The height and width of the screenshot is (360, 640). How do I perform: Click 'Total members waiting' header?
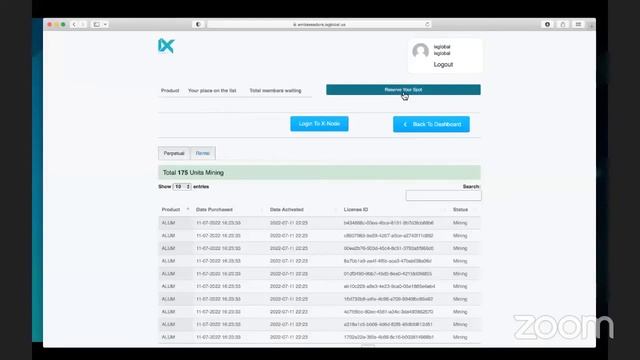coord(275,91)
